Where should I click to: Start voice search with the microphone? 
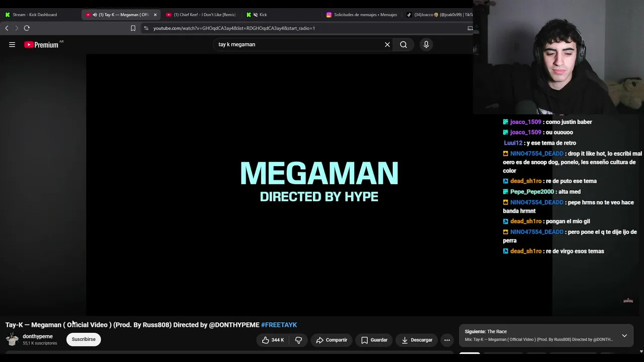(426, 45)
